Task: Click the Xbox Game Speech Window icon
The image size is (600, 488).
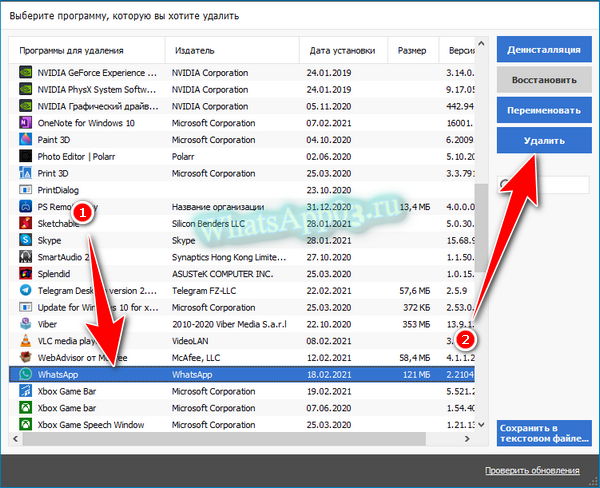Action: 26,424
